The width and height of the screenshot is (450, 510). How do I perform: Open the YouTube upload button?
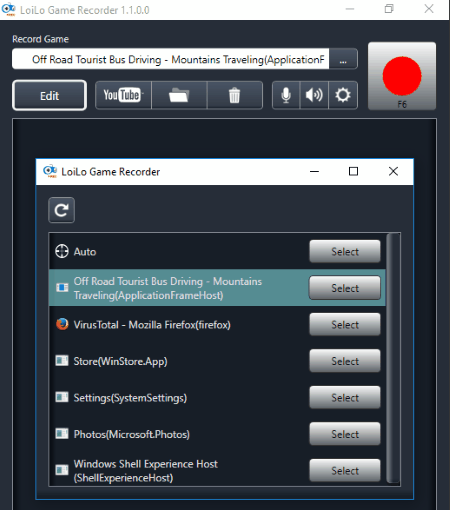tap(123, 95)
